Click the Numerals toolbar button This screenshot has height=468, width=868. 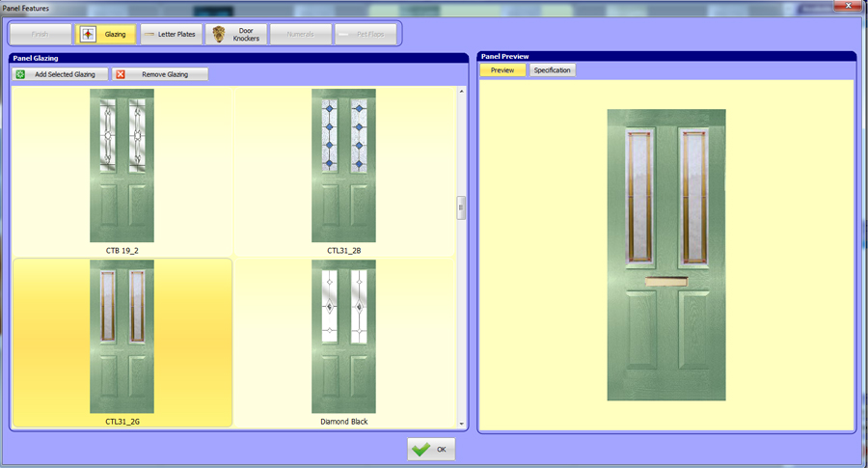pyautogui.click(x=300, y=35)
